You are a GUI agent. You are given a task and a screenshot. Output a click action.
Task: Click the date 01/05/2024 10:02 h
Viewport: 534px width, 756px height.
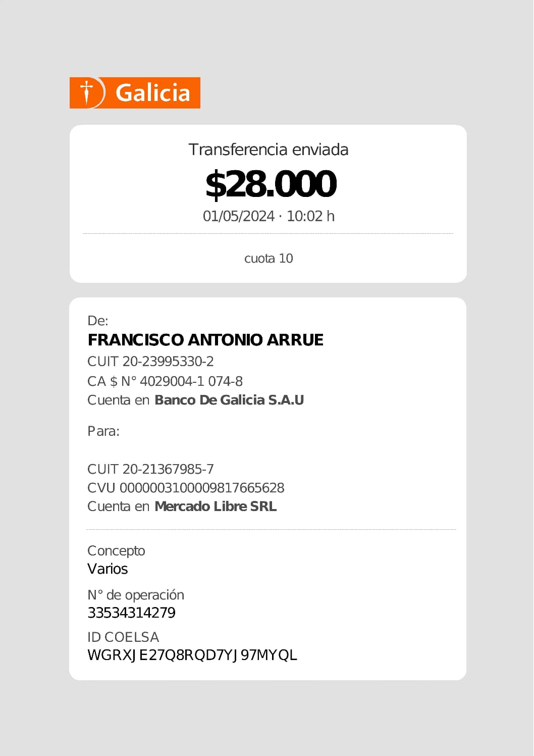pyautogui.click(x=269, y=216)
